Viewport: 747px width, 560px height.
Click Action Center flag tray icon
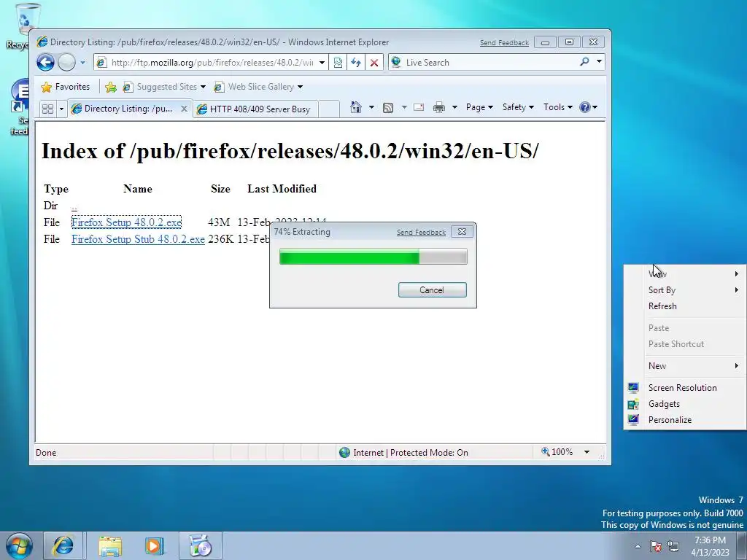click(x=656, y=546)
